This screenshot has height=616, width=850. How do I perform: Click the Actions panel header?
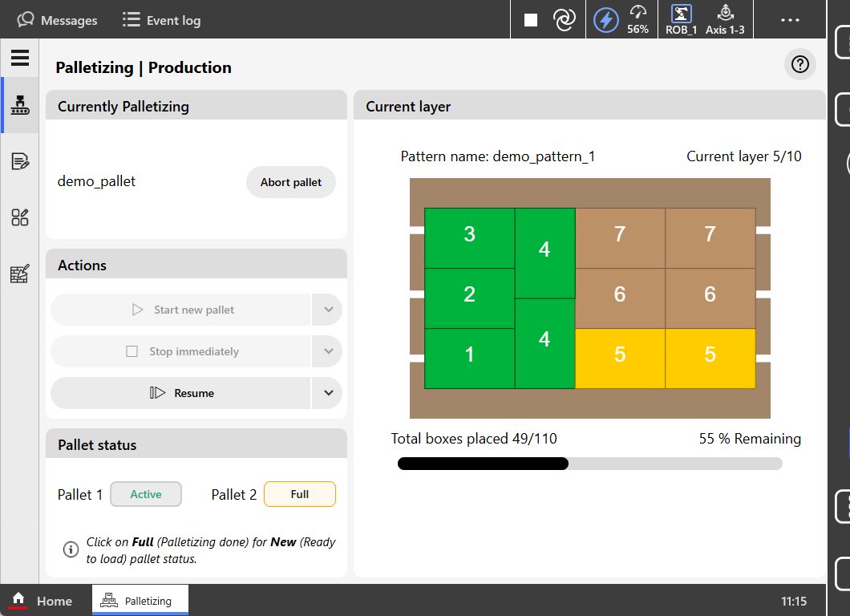tap(196, 265)
